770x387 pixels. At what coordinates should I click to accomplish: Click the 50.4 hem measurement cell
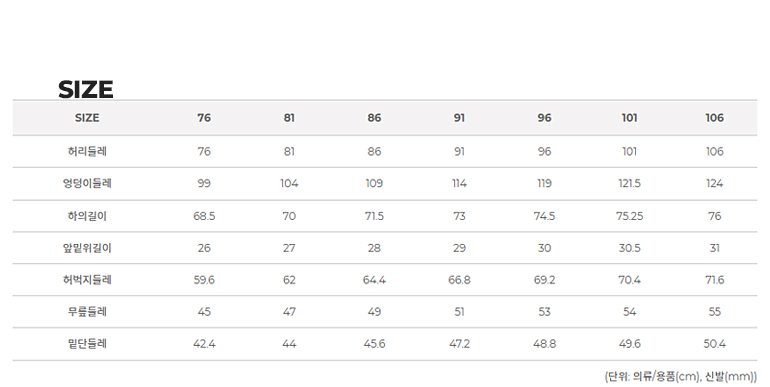[x=715, y=344]
